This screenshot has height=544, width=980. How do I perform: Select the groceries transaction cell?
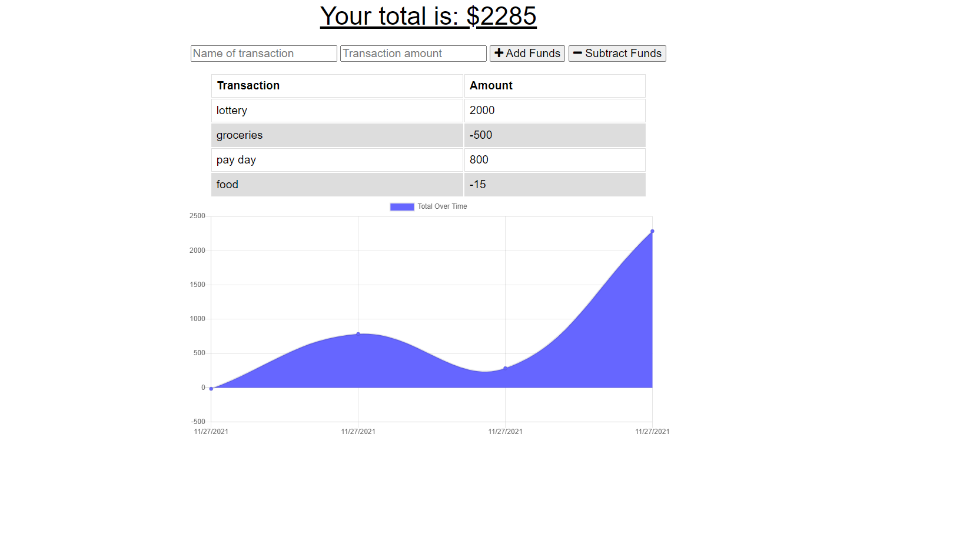337,135
